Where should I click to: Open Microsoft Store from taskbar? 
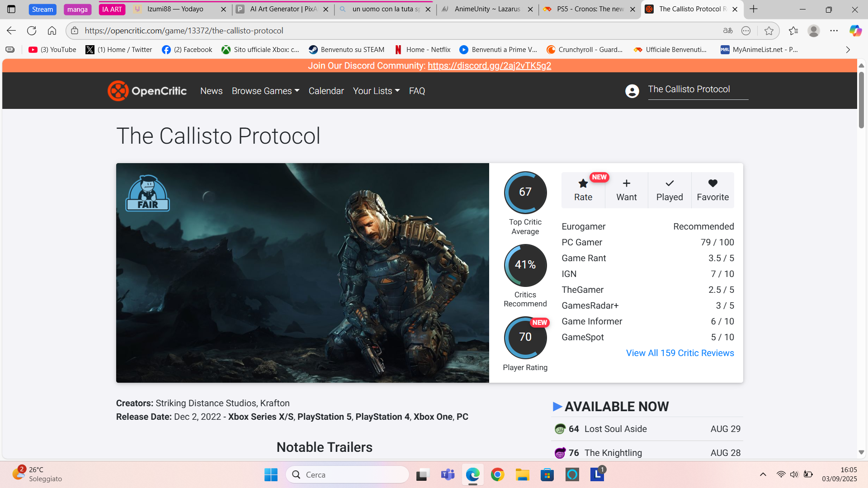pyautogui.click(x=547, y=475)
